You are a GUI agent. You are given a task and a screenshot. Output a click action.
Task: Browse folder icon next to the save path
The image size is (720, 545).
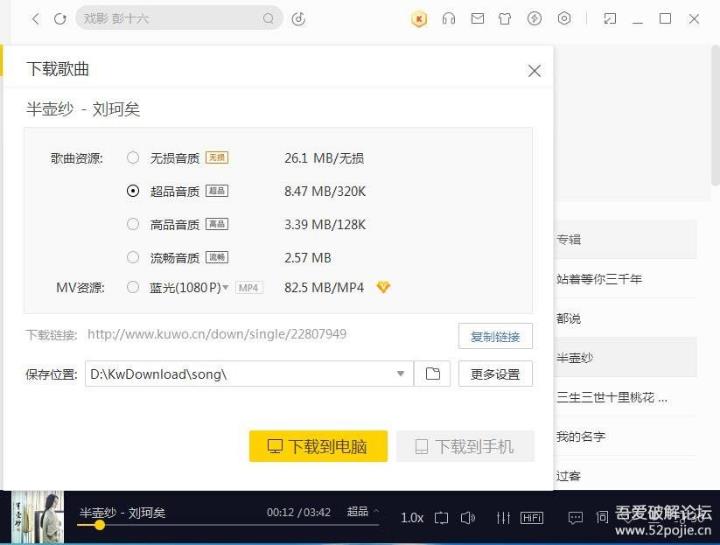tap(432, 374)
